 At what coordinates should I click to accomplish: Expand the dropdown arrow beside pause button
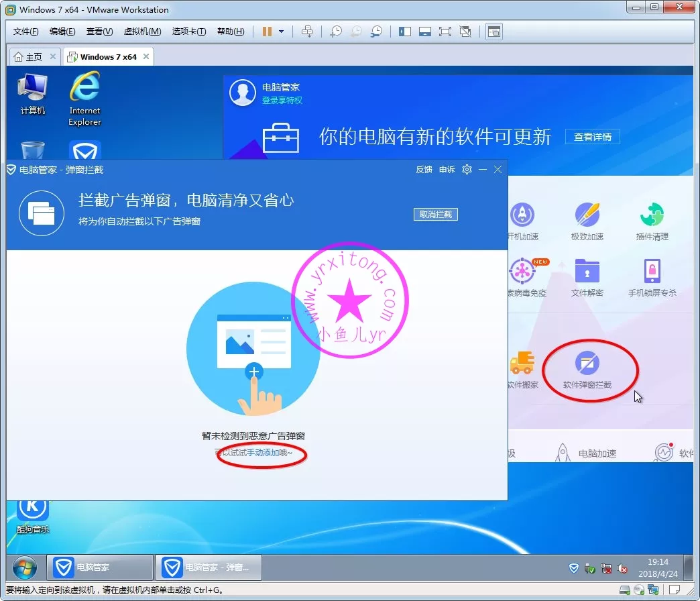coord(282,32)
